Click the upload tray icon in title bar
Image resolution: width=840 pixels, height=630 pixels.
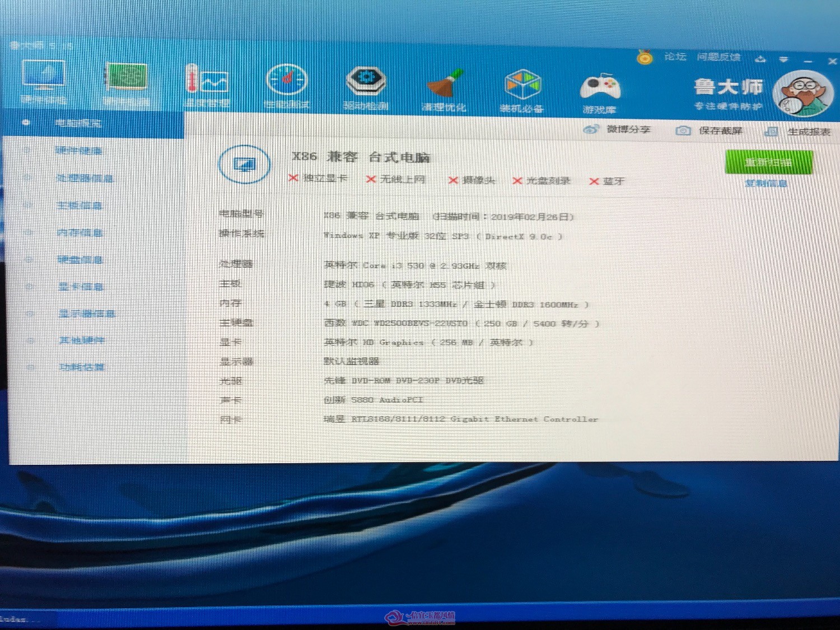pos(760,58)
